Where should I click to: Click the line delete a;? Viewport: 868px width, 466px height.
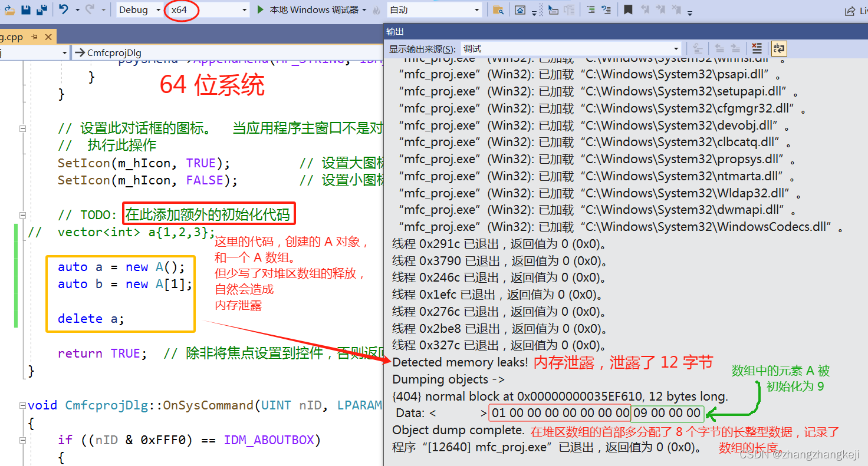(x=91, y=319)
